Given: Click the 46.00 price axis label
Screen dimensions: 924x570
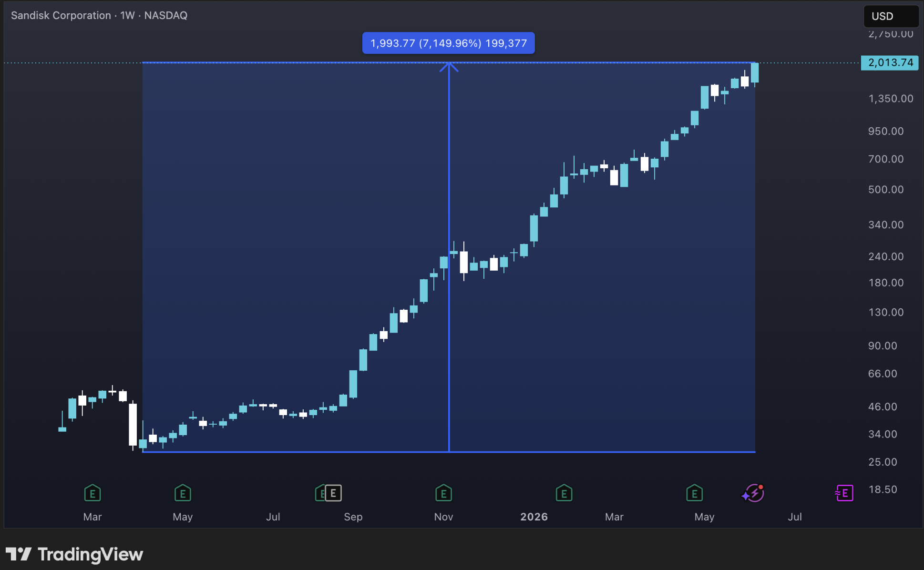Looking at the screenshot, I should tap(883, 407).
